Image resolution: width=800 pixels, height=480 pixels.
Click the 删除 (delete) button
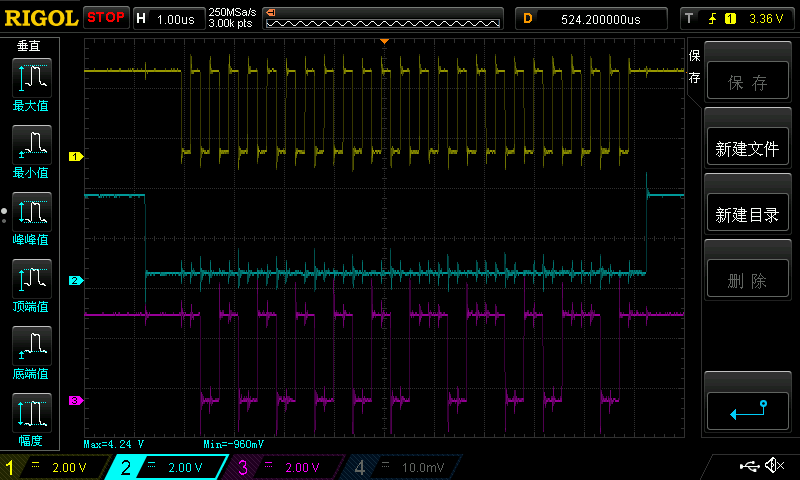(x=747, y=280)
